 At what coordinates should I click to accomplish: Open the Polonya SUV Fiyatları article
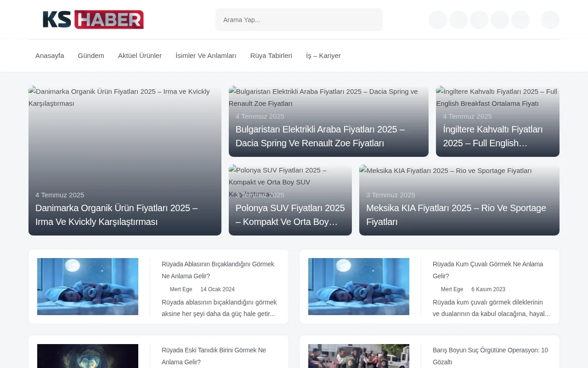tap(290, 215)
